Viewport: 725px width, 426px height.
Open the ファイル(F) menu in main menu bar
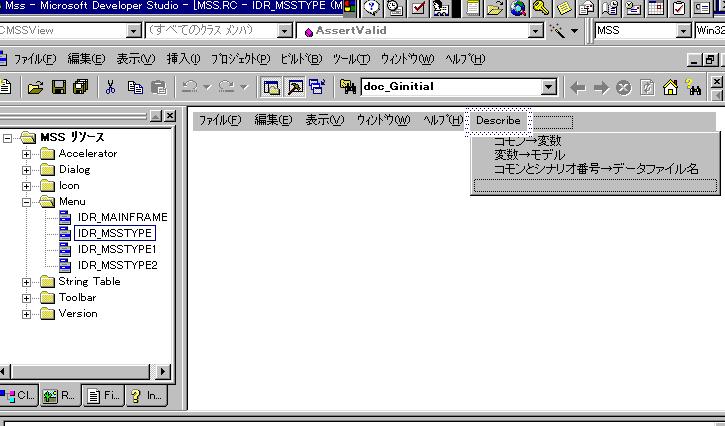[35, 59]
